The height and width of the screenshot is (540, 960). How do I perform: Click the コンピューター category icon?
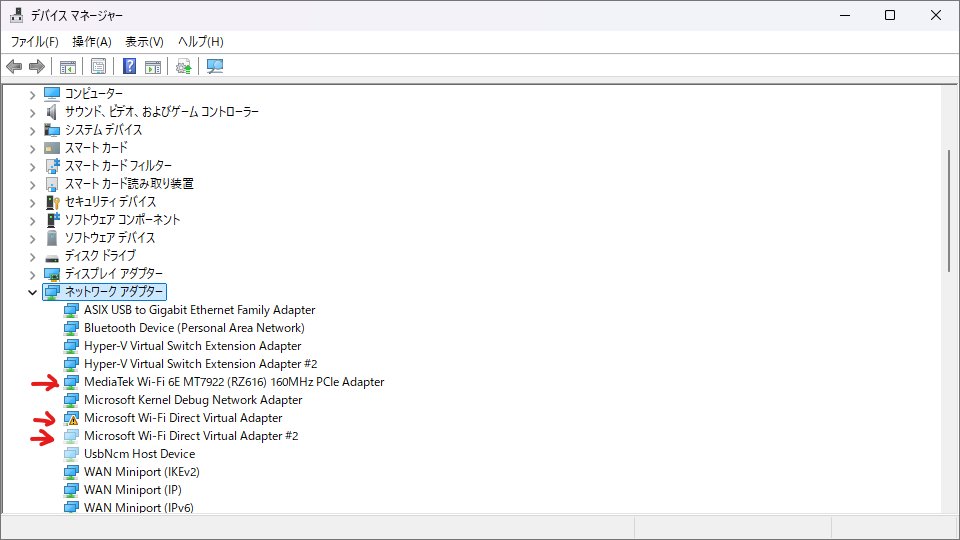click(x=52, y=94)
